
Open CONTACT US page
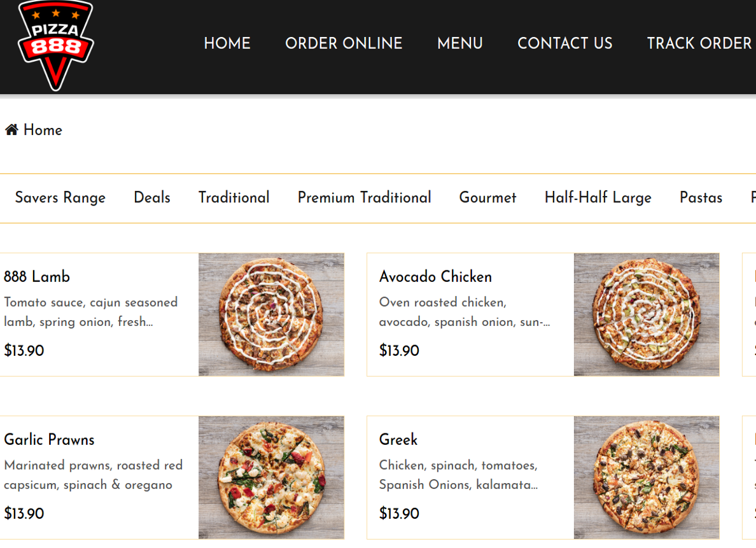(x=564, y=43)
